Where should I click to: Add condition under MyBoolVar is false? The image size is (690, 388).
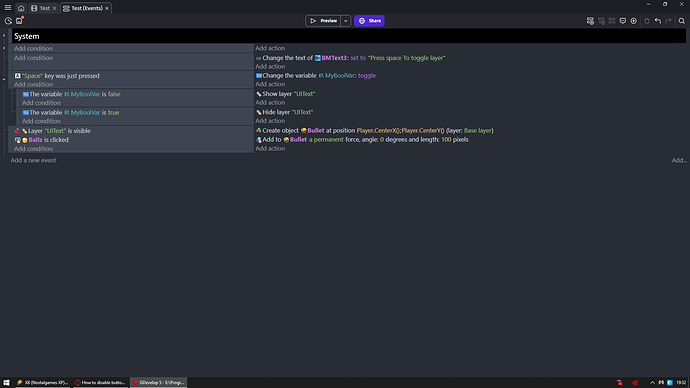[41, 102]
